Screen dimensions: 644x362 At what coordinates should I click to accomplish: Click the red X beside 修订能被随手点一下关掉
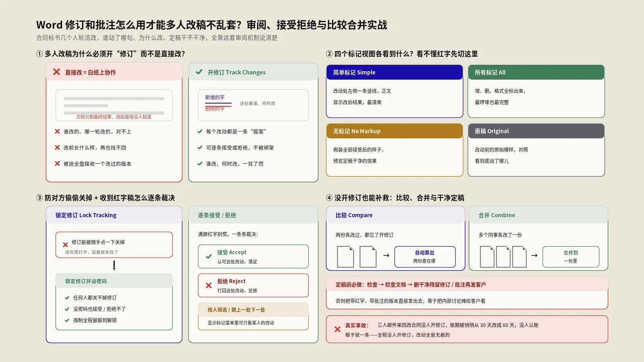coord(65,245)
